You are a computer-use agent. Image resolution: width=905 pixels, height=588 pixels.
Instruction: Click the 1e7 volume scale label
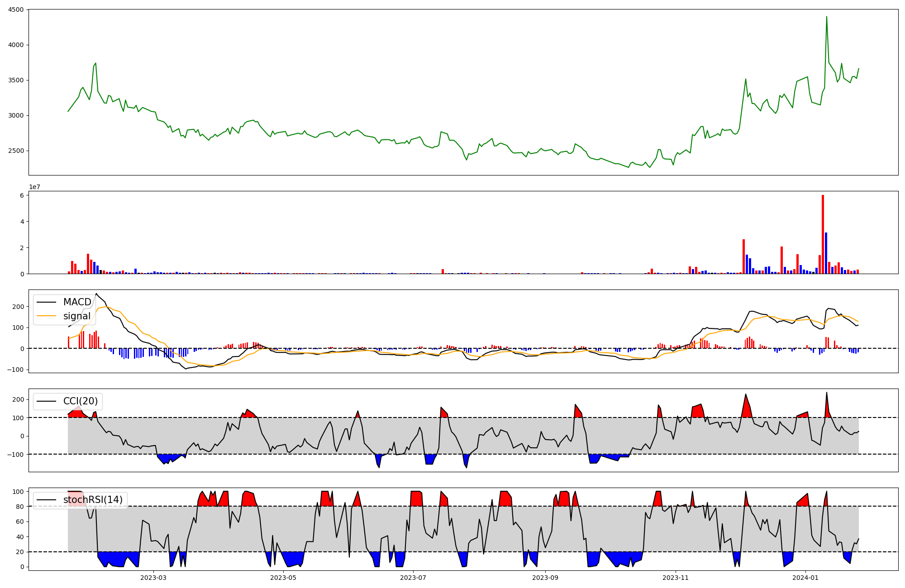tap(34, 187)
